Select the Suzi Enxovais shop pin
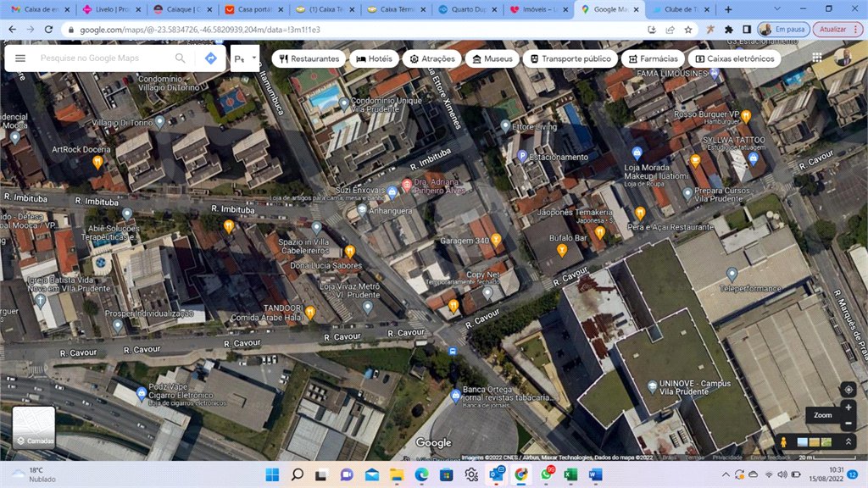868x488 pixels. pos(392,192)
